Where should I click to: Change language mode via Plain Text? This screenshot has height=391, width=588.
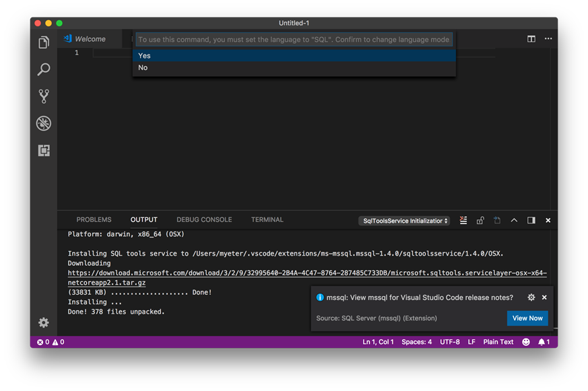(x=498, y=342)
